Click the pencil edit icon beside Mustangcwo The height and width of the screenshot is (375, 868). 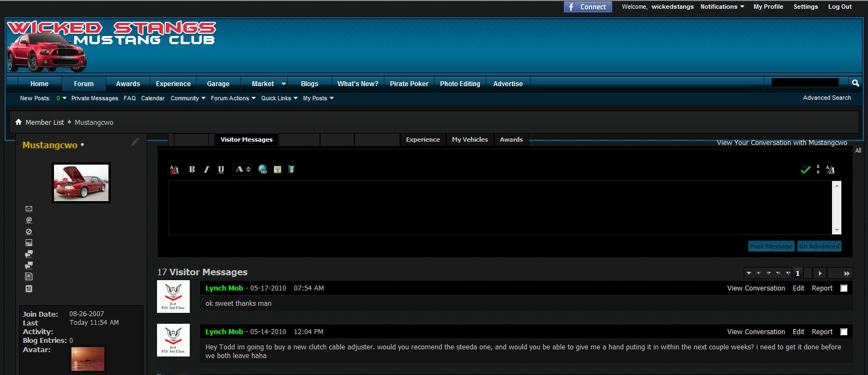coord(135,142)
